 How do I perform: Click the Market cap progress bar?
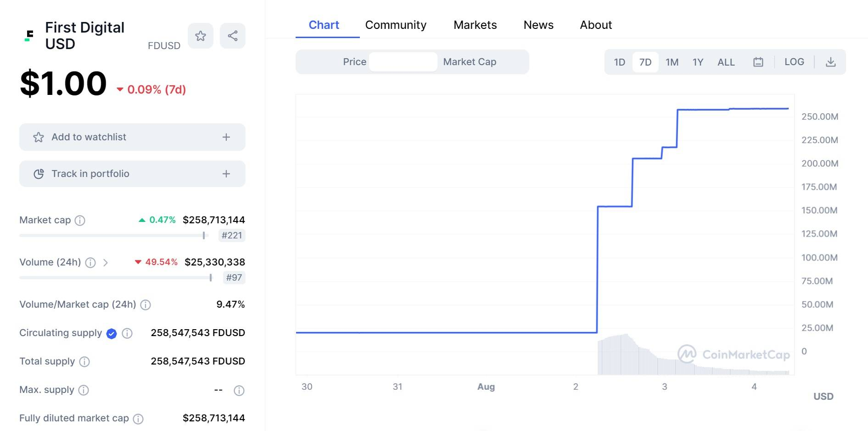click(x=114, y=236)
